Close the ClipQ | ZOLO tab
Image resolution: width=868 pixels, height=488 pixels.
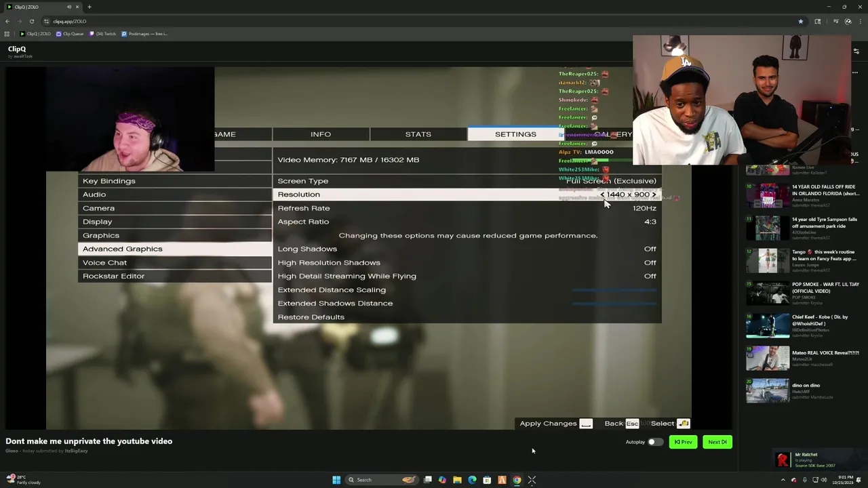click(x=77, y=7)
